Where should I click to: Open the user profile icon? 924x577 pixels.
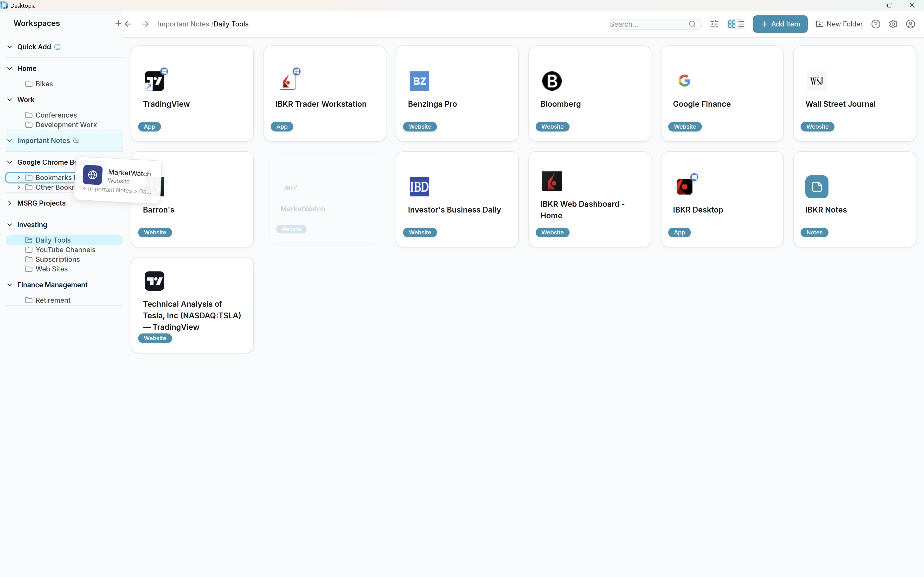(910, 24)
